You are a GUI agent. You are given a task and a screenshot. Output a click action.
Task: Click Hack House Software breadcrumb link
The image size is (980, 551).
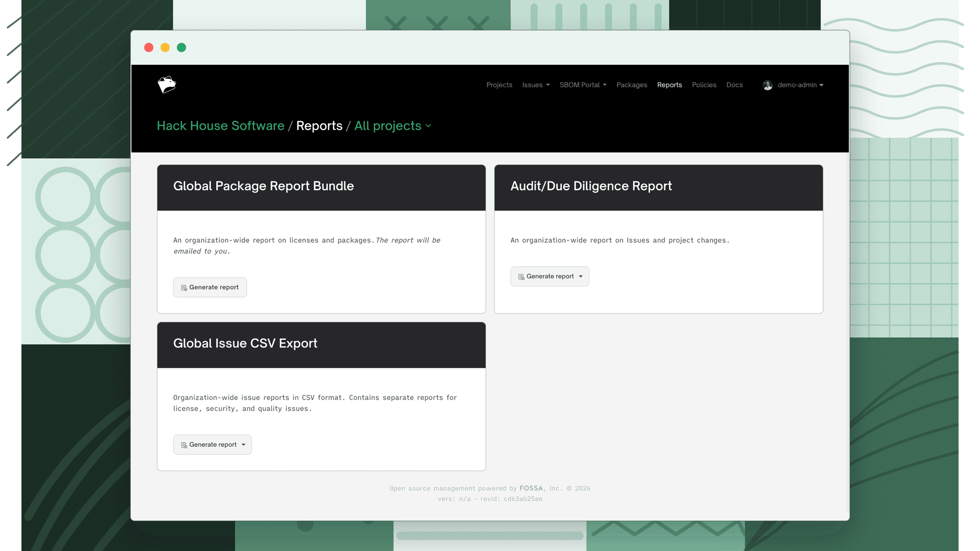pyautogui.click(x=220, y=126)
